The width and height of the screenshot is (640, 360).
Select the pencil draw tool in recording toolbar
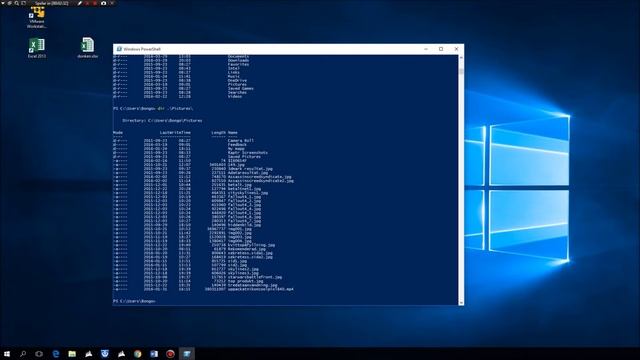[80, 3]
